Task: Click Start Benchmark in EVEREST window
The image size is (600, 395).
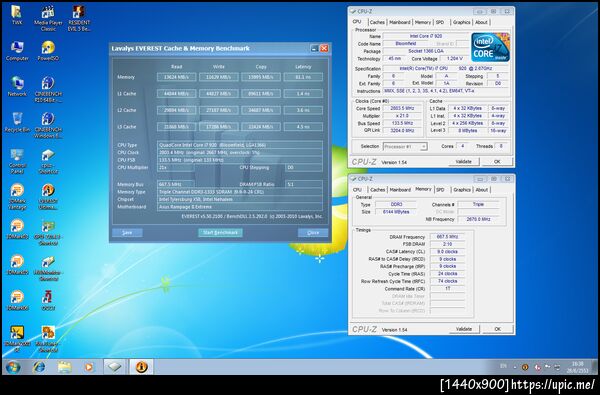Action: tap(220, 232)
